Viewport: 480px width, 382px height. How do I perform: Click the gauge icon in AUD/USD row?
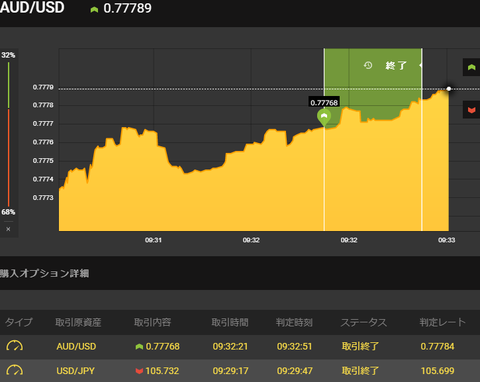click(x=15, y=346)
